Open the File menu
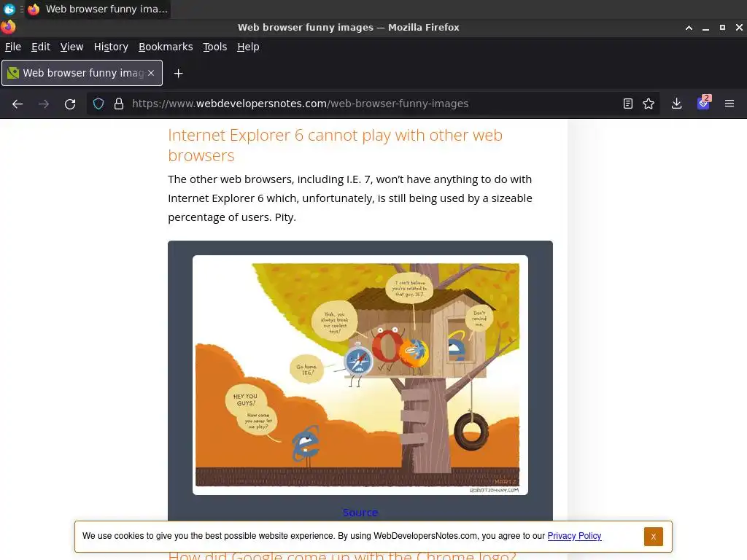This screenshot has height=560, width=747. point(13,47)
